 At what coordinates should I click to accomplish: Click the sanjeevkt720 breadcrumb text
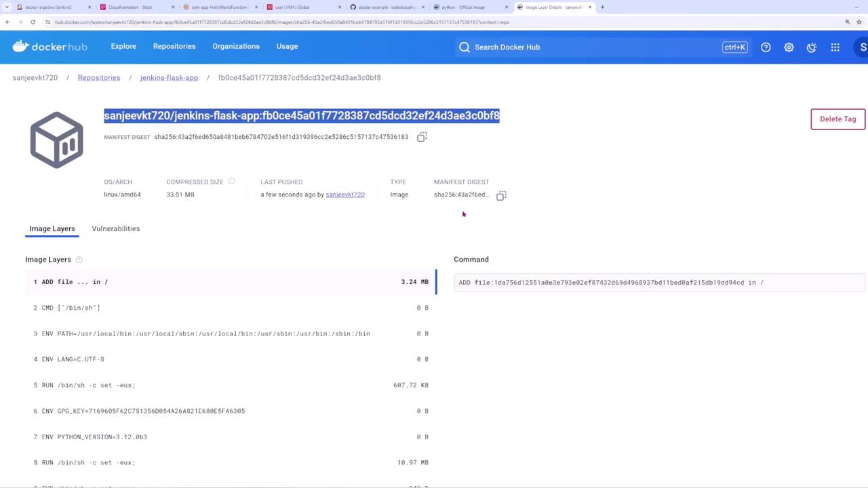tap(35, 77)
